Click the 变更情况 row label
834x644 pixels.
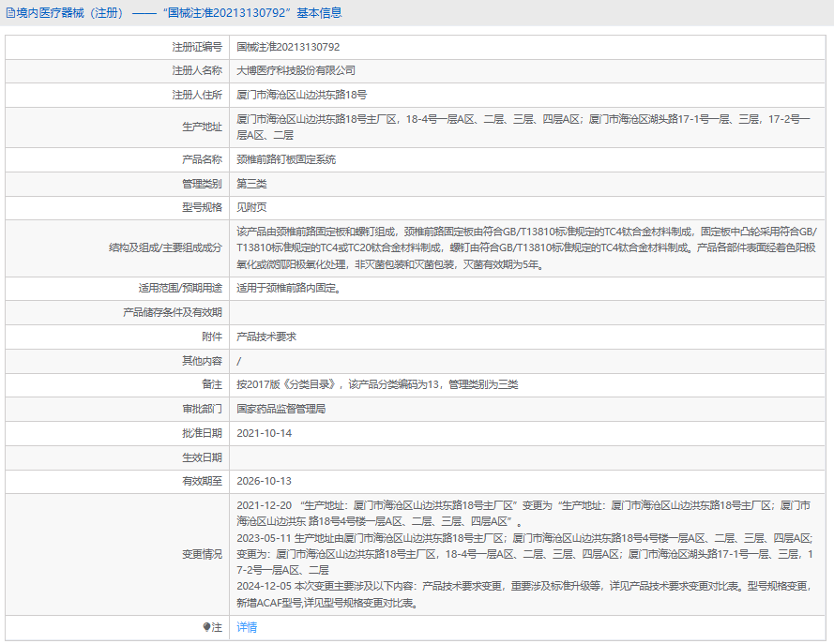pyautogui.click(x=202, y=554)
